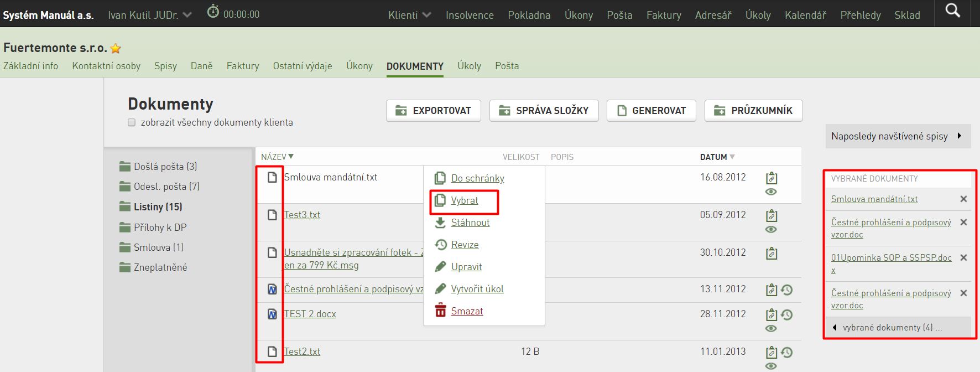Enable zobrazit všechny dokumenty klienta checkbox
Viewport: 980px width, 372px height.
pos(132,122)
